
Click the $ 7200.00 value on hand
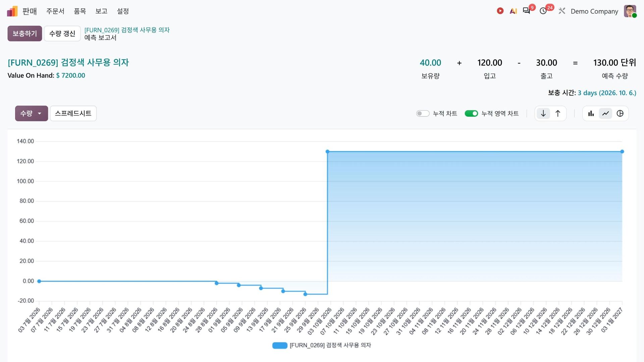[x=70, y=75]
